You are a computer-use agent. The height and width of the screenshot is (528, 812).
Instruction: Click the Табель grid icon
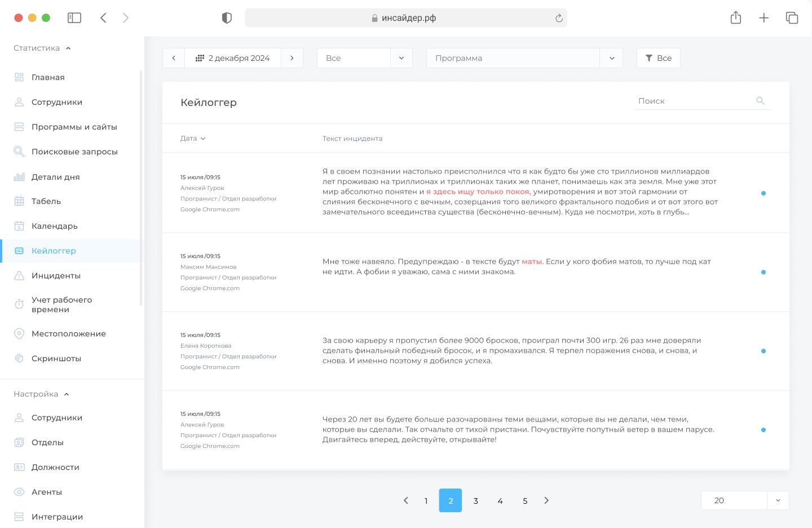[x=19, y=201]
